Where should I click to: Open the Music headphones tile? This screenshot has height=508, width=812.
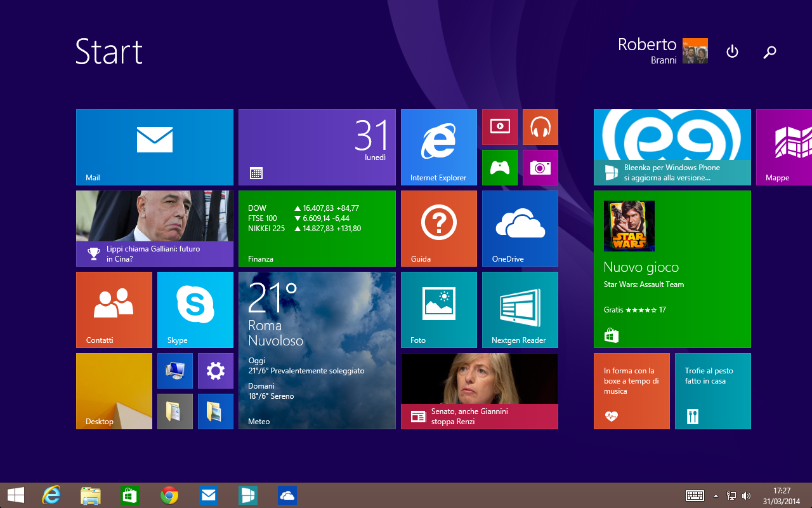pos(540,127)
